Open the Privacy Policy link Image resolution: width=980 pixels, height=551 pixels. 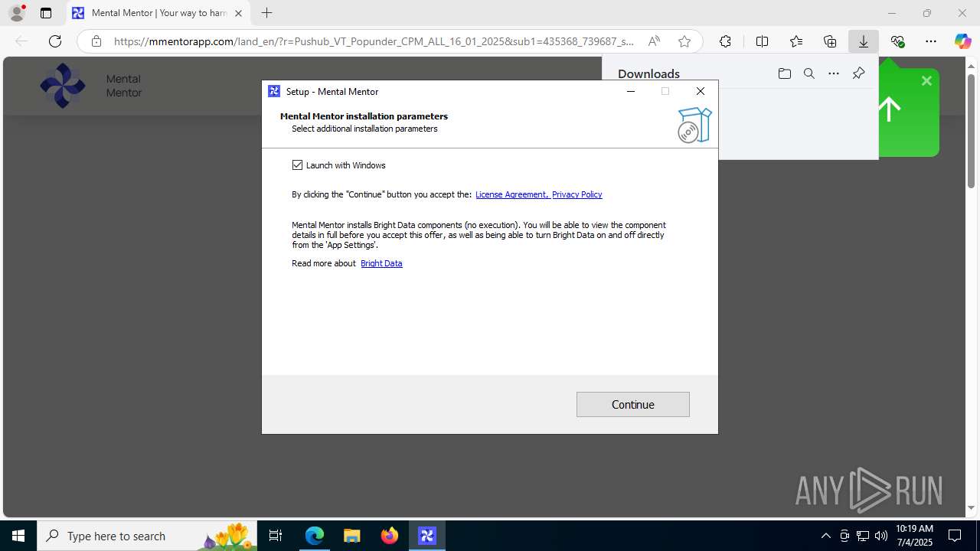coord(577,194)
